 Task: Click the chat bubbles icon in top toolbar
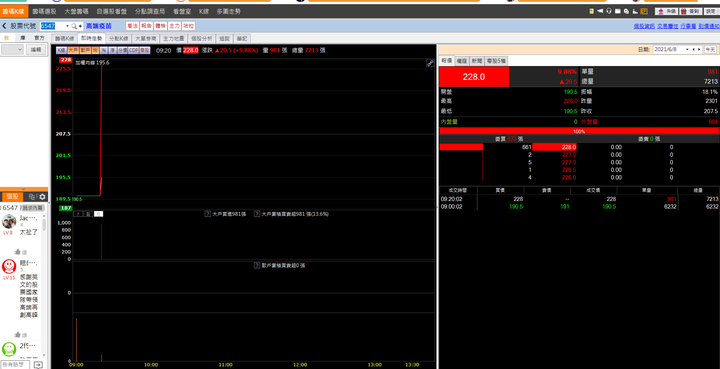click(627, 11)
